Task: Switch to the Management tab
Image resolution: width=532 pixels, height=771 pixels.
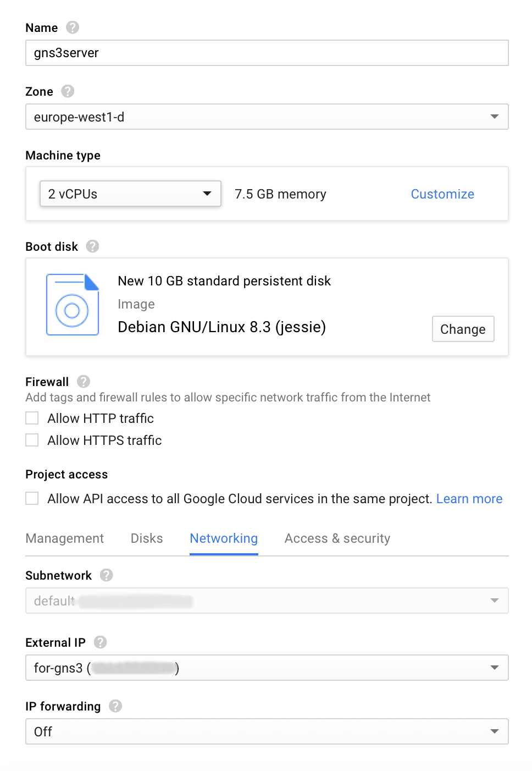Action: click(65, 538)
